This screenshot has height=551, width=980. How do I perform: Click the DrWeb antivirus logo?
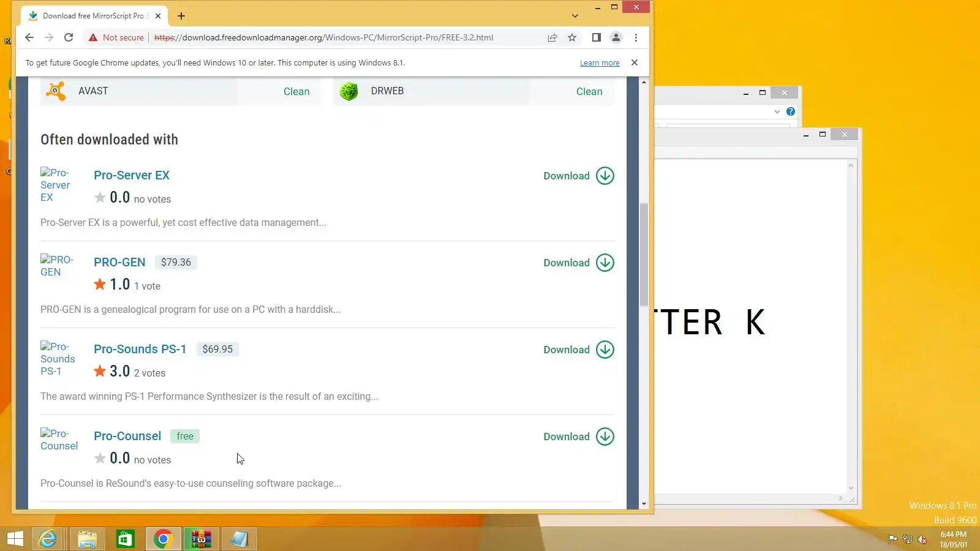[349, 91]
